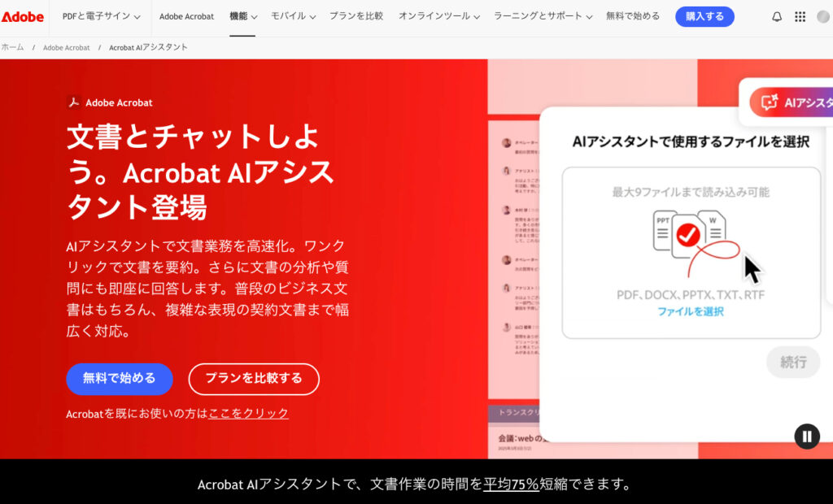Click the ファイルを選択 link
Viewport: 833px width, 504px height.
point(691,311)
